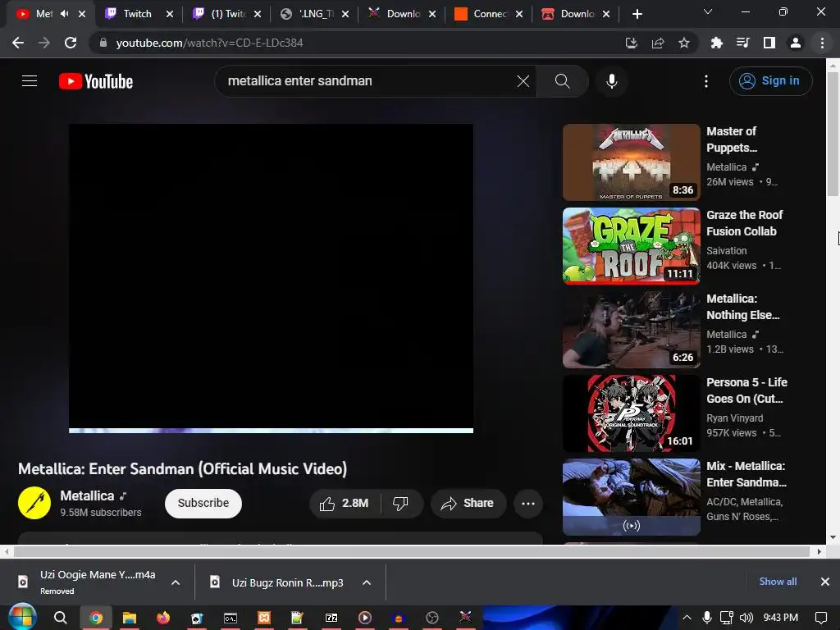Close the downloads shelf bar

tap(825, 582)
